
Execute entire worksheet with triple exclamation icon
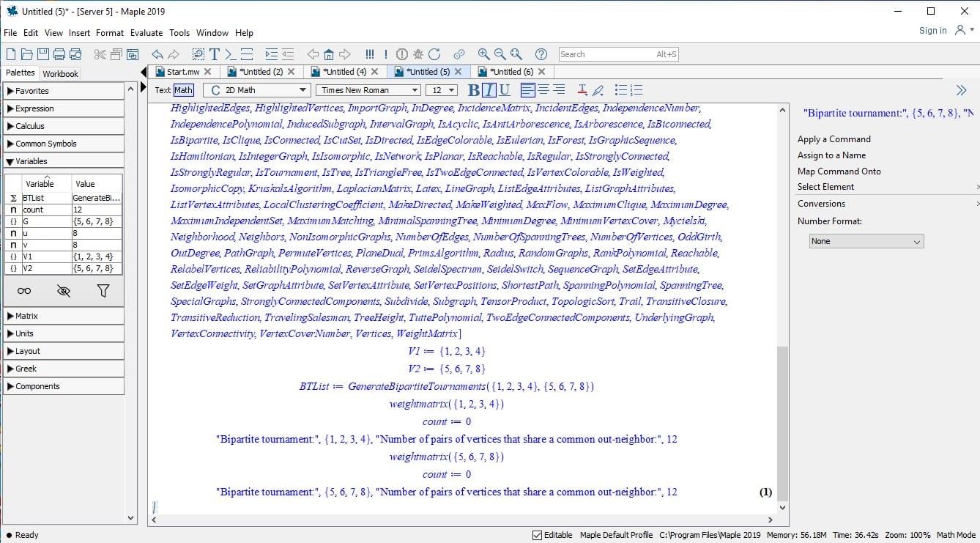click(370, 54)
